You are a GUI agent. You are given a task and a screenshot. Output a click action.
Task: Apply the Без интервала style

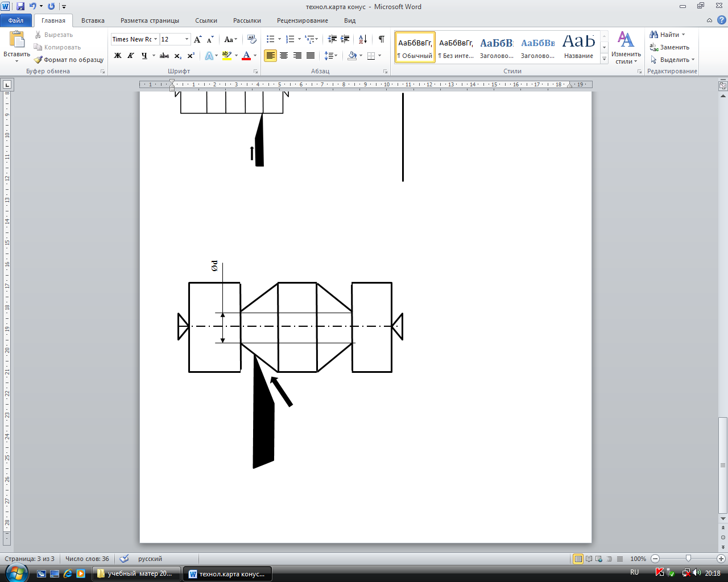pyautogui.click(x=456, y=48)
